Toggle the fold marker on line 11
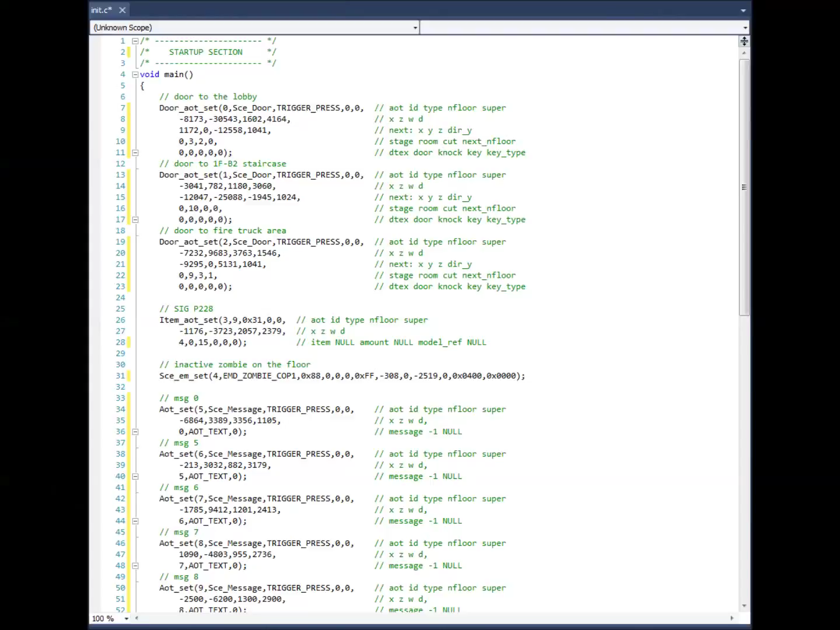This screenshot has height=630, width=840. (x=135, y=153)
